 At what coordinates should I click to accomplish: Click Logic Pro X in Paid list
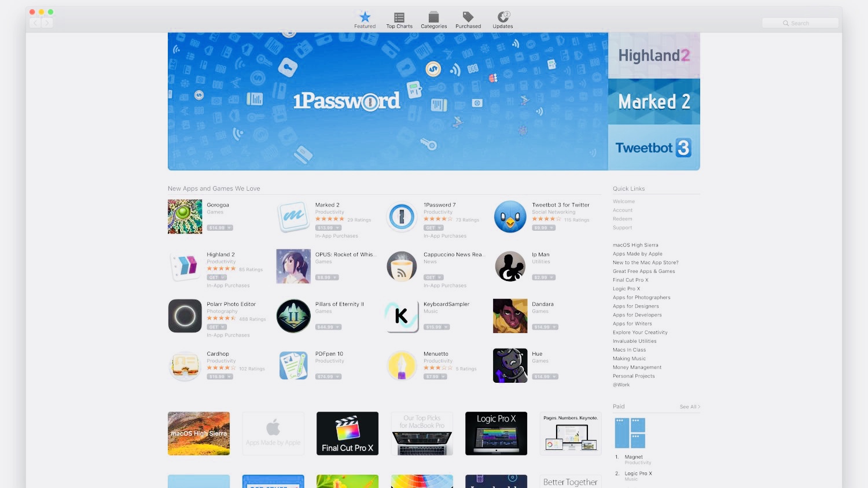pyautogui.click(x=638, y=474)
